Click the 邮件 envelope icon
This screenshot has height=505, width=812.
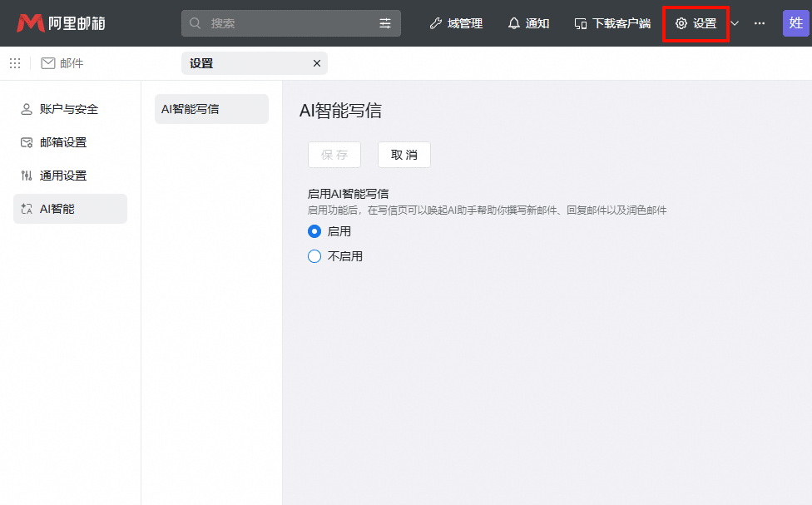(46, 62)
